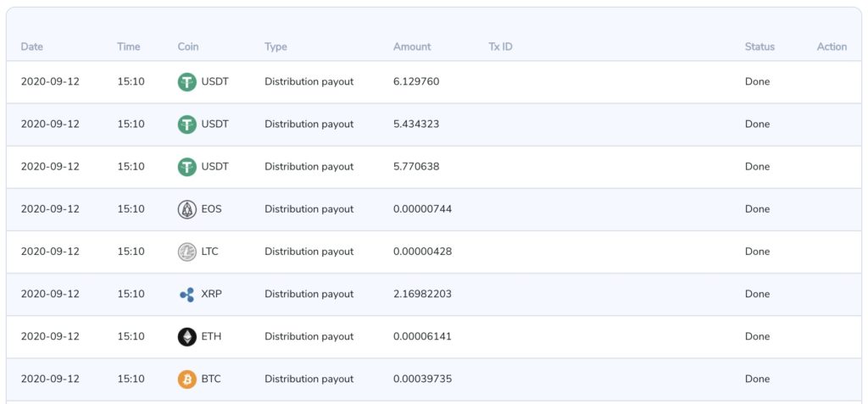Screen dimensions: 868x404
Task: Click the Status column header
Action: [x=759, y=47]
